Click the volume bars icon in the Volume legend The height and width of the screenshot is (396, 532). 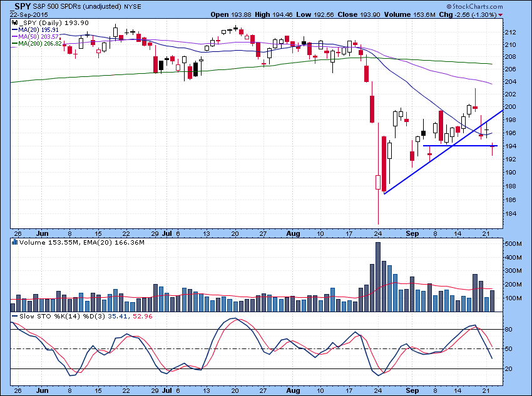tap(14, 242)
